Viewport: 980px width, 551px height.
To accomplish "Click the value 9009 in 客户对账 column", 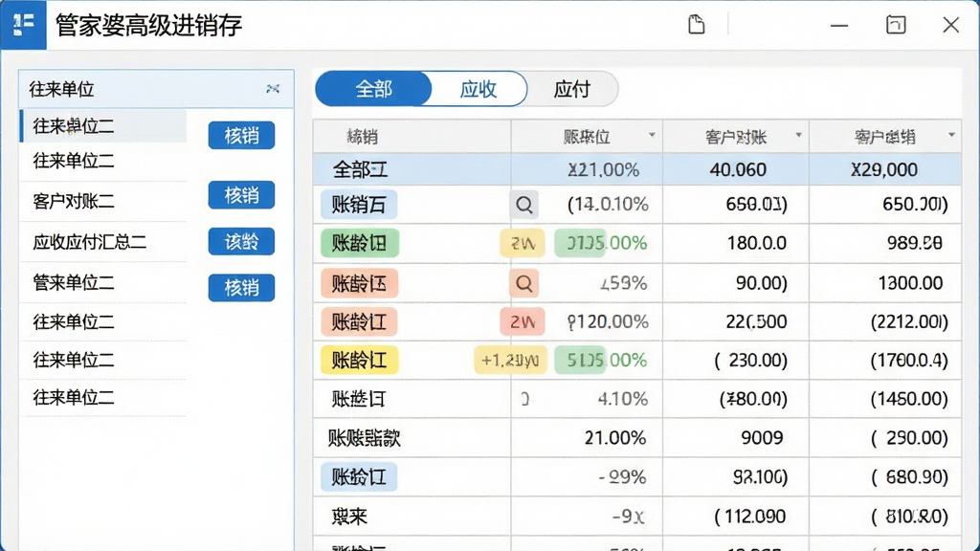I will pyautogui.click(x=762, y=438).
